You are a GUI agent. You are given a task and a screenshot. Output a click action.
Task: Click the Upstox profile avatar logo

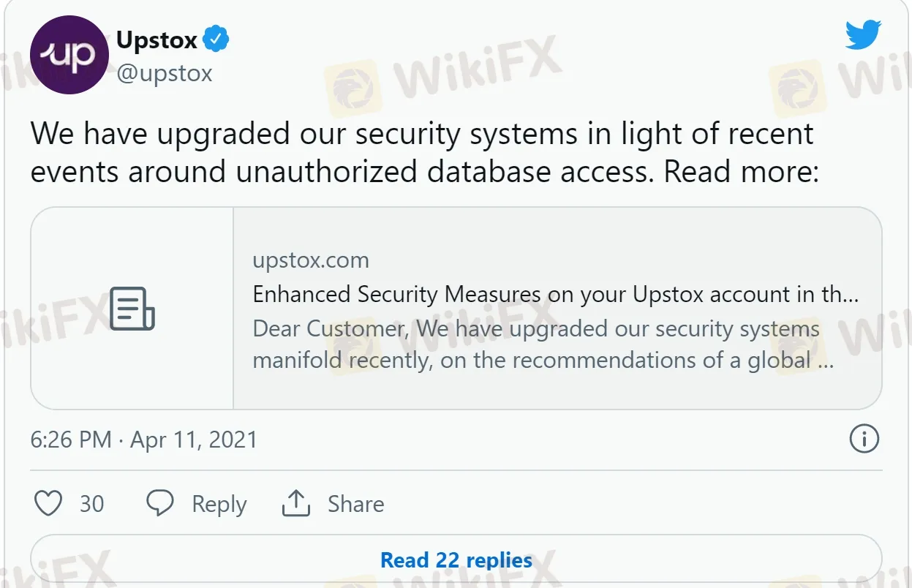click(70, 56)
